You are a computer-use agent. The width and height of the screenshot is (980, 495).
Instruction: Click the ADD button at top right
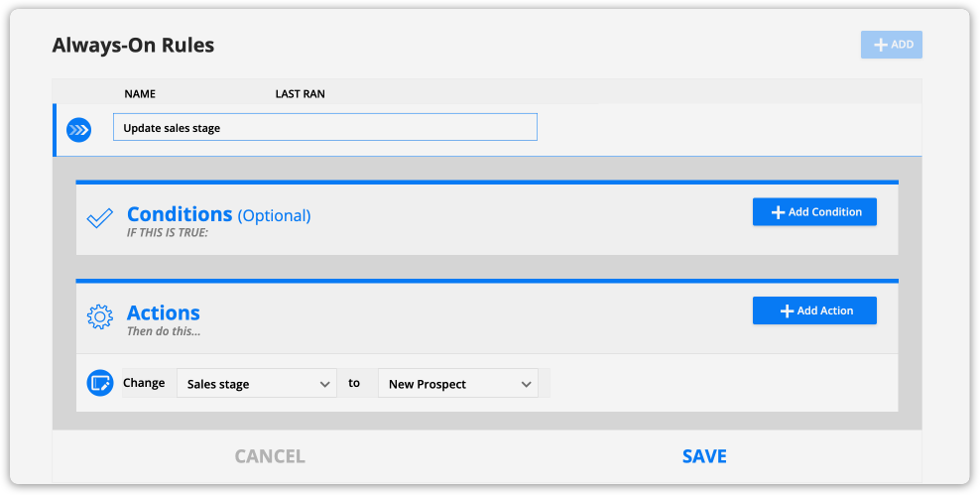coord(892,45)
